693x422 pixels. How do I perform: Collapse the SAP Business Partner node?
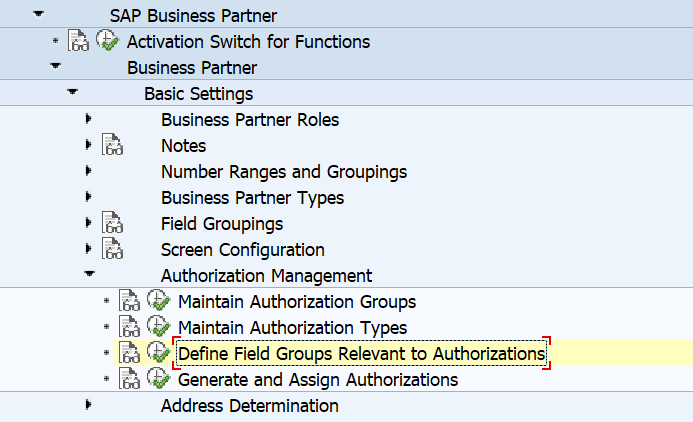[38, 14]
